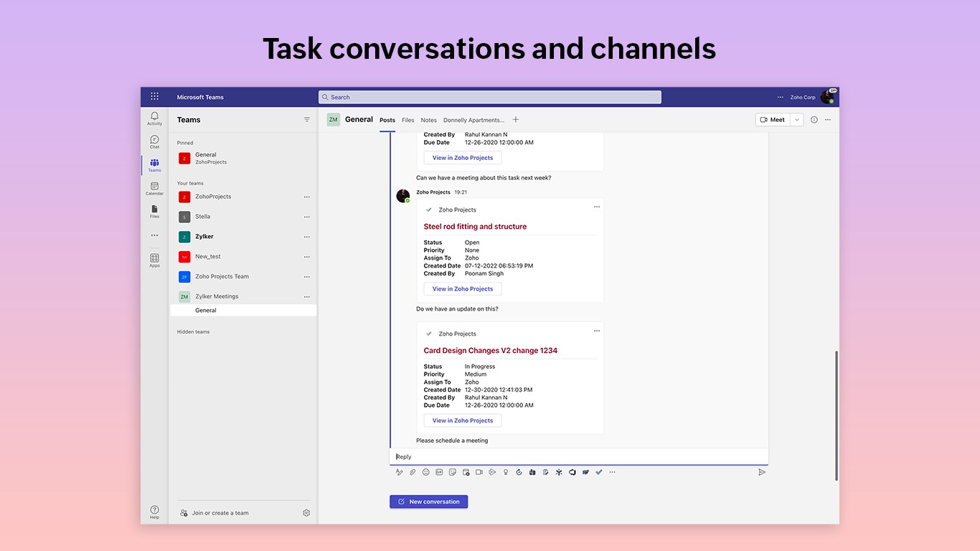Image resolution: width=980 pixels, height=551 pixels.
Task: Open Chat from the left rail
Action: point(154,141)
